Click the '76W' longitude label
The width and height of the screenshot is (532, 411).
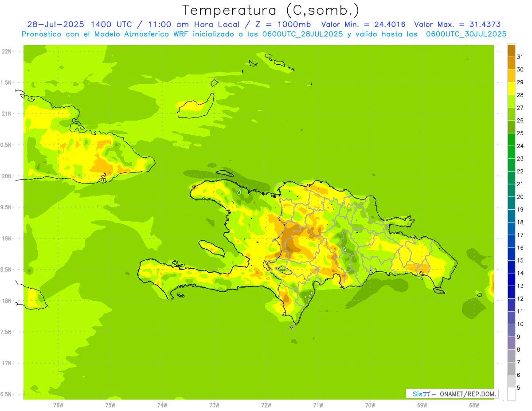(x=58, y=405)
